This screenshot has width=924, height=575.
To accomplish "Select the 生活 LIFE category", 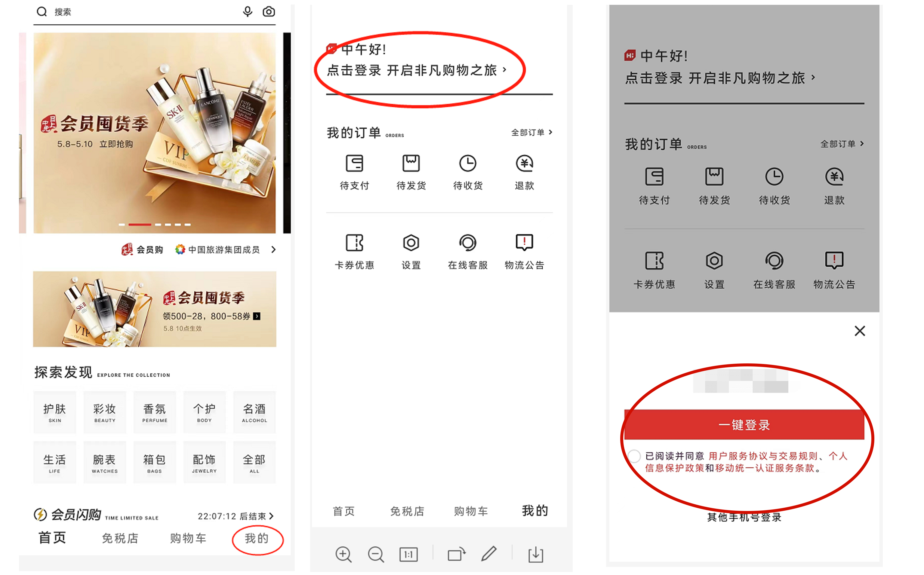I will pos(54,462).
